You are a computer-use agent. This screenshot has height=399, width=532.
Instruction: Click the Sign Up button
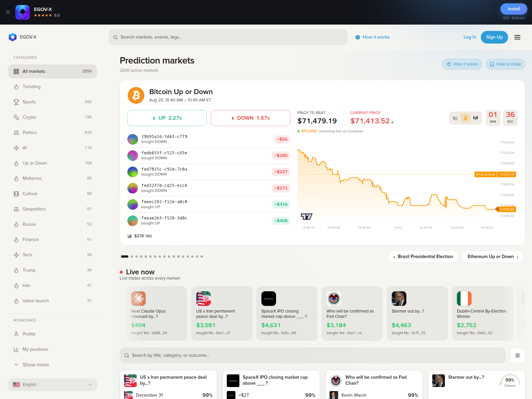coord(494,37)
